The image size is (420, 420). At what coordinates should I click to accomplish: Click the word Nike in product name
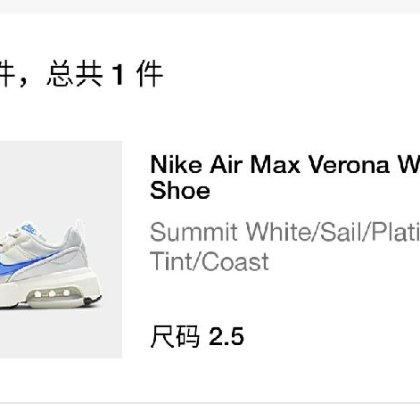click(x=176, y=165)
